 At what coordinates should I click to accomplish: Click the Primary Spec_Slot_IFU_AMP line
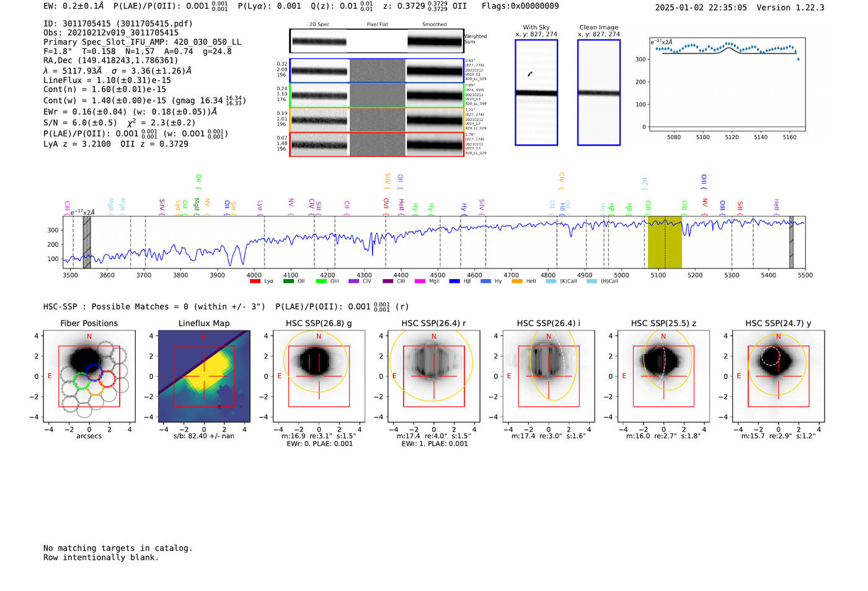[x=142, y=42]
